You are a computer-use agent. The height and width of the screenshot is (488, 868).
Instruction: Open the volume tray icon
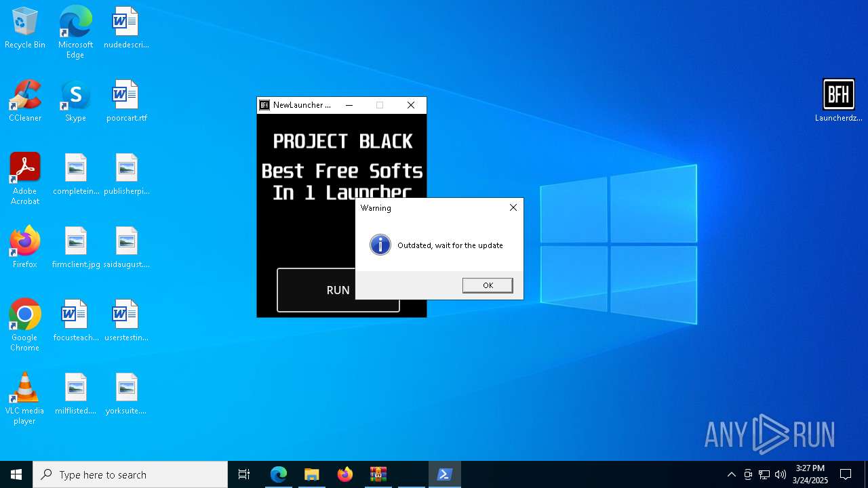(781, 474)
